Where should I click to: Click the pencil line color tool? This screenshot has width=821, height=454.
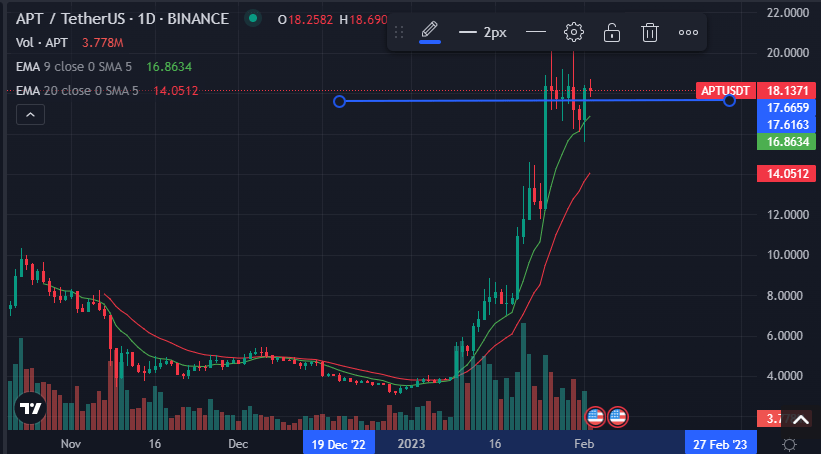pos(430,32)
